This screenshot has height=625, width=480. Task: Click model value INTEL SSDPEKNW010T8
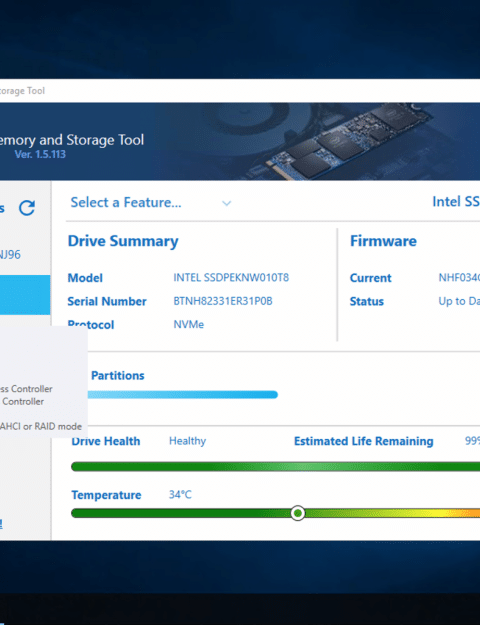[x=231, y=278]
